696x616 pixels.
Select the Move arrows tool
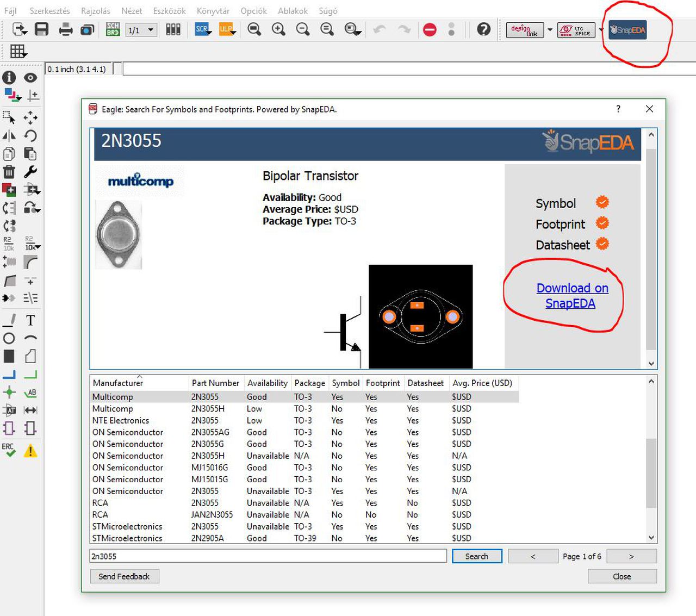coord(30,117)
